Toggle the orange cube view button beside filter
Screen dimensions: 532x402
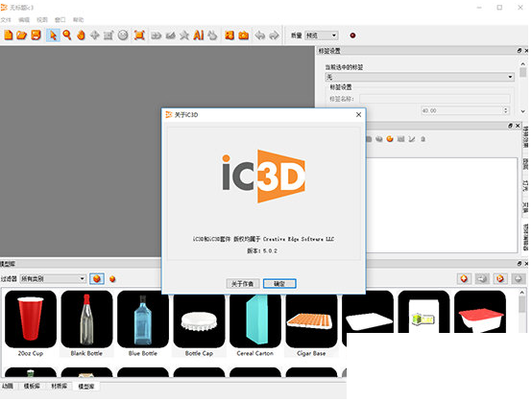(97, 278)
